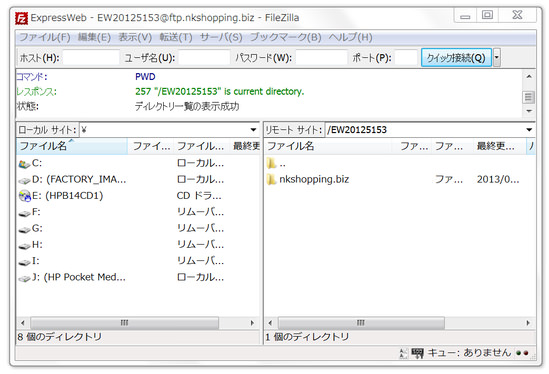The width and height of the screenshot is (549, 374).
Task: Maximize the FileZilla window
Action: click(487, 15)
